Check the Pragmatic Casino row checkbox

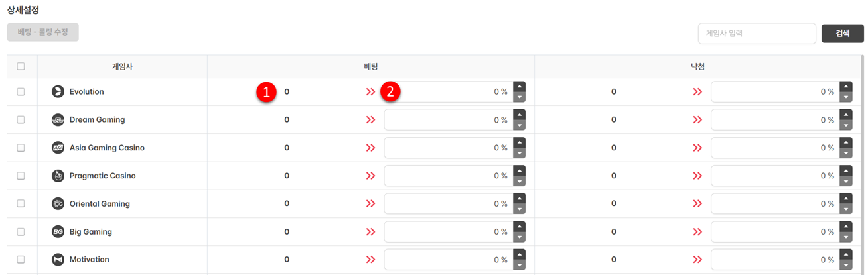point(21,176)
